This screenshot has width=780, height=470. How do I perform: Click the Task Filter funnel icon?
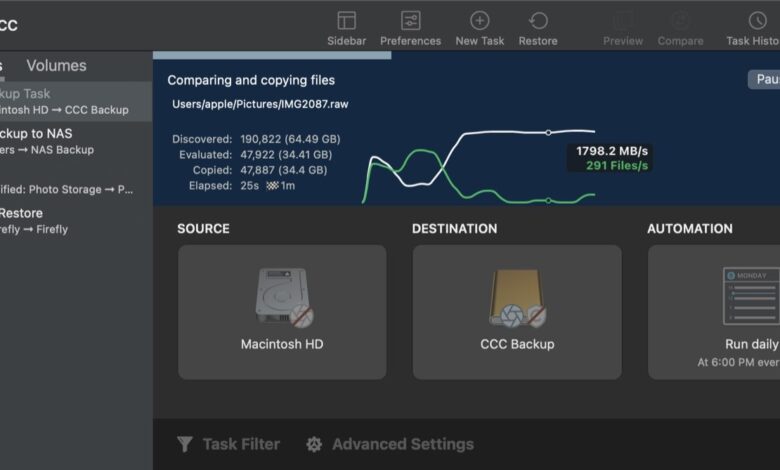coord(185,444)
